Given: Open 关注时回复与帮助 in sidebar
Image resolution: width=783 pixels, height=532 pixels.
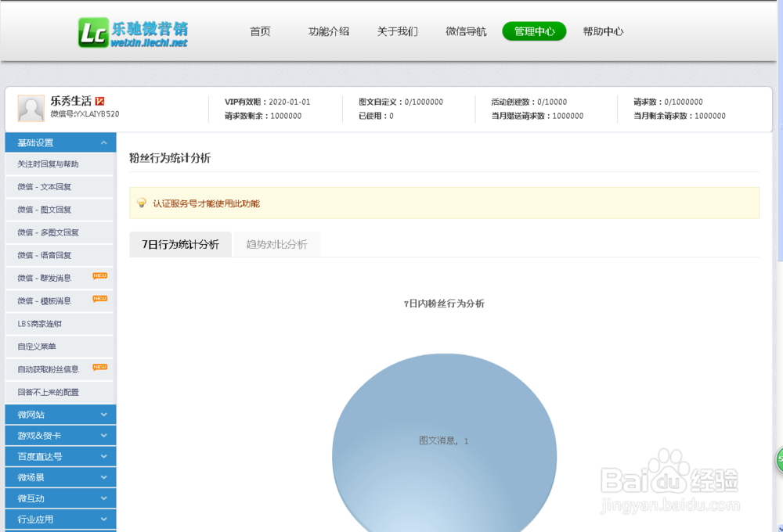Looking at the screenshot, I should coord(60,164).
